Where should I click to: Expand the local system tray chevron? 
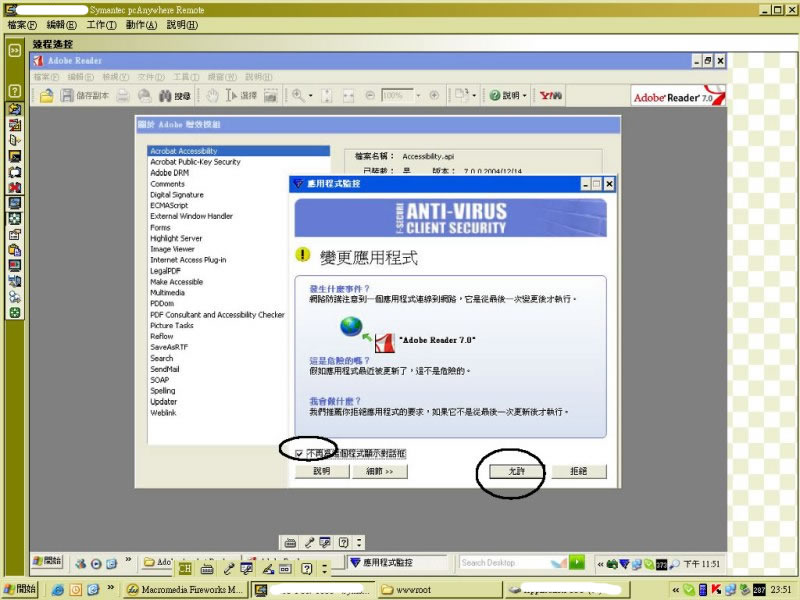(x=676, y=590)
